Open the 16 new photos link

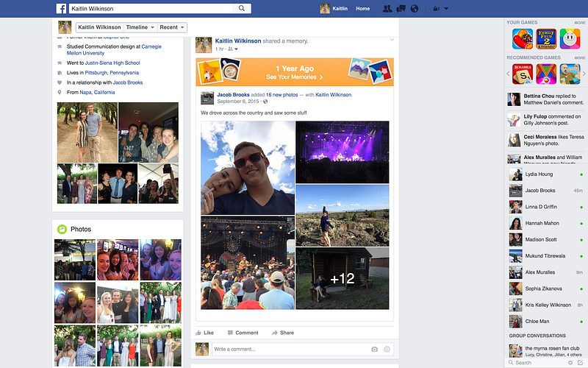pos(282,95)
